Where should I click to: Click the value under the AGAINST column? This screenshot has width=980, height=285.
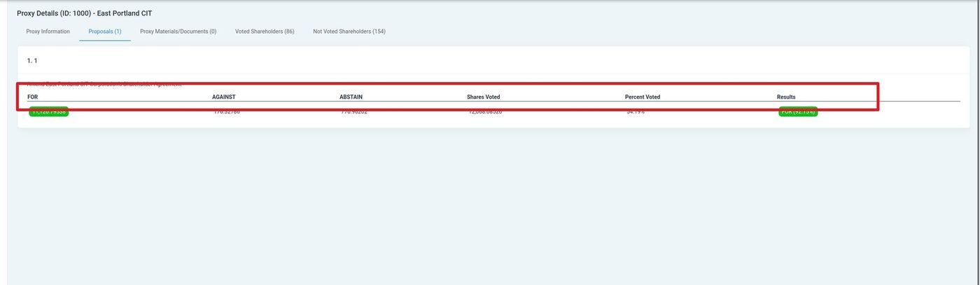(227, 113)
